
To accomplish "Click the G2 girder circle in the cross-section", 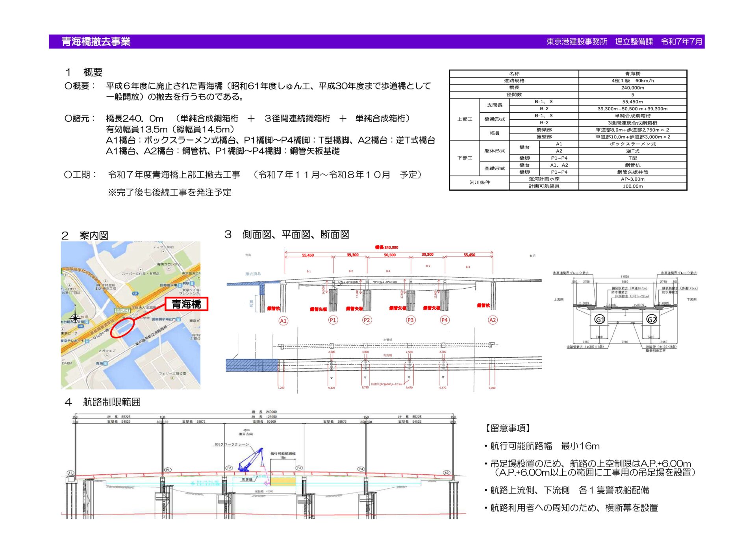I will (652, 320).
